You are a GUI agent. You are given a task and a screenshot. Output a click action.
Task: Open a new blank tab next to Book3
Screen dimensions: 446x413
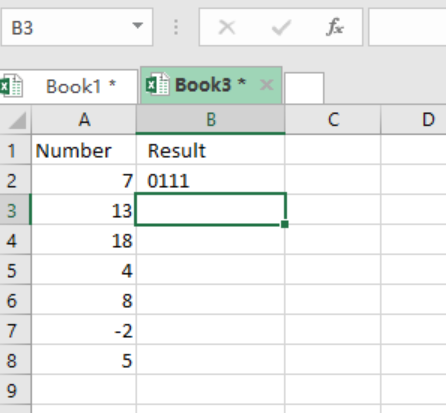304,88
